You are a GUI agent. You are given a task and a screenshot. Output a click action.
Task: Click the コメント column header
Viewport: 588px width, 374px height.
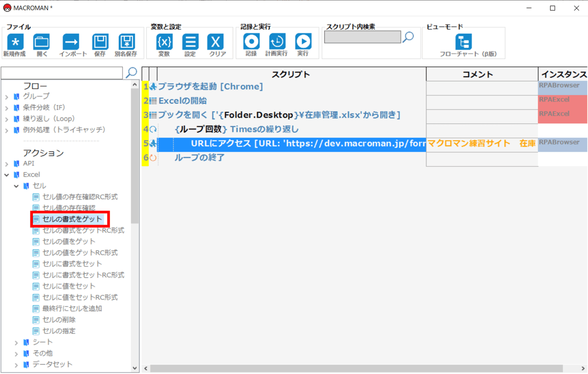click(x=482, y=74)
